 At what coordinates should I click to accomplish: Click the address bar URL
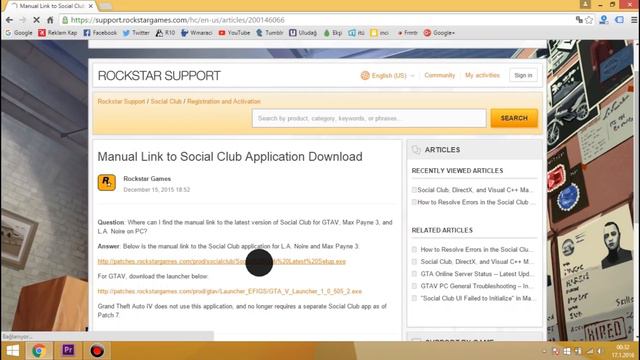(x=178, y=20)
